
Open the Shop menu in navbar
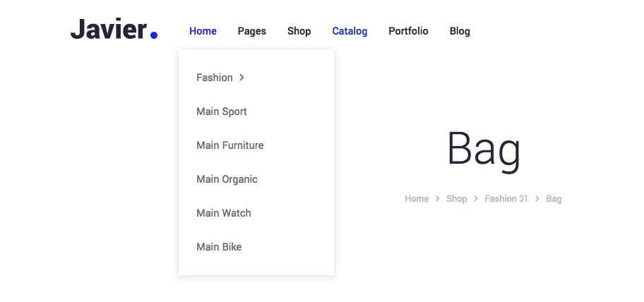click(x=299, y=31)
